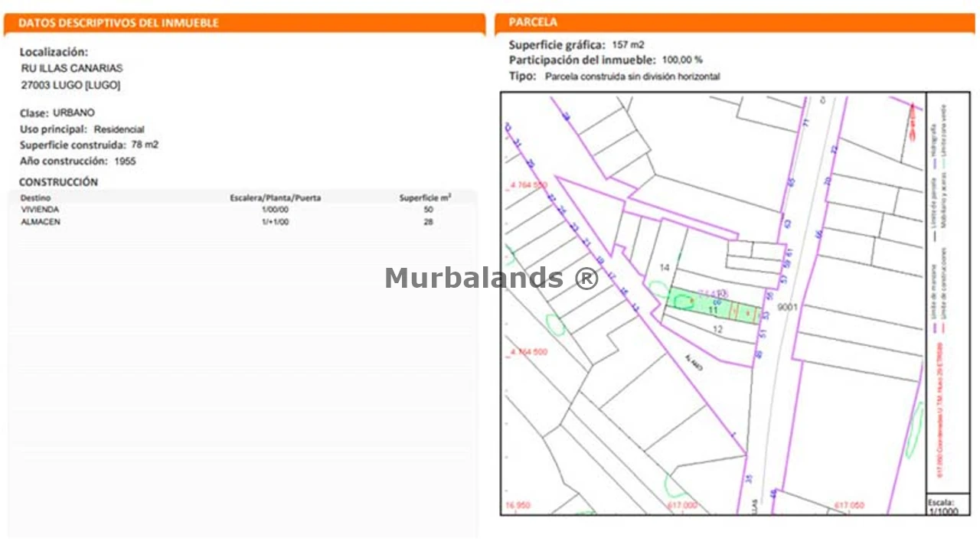Click the Superficie m² column header
This screenshot has height=551, width=980.
click(x=425, y=197)
